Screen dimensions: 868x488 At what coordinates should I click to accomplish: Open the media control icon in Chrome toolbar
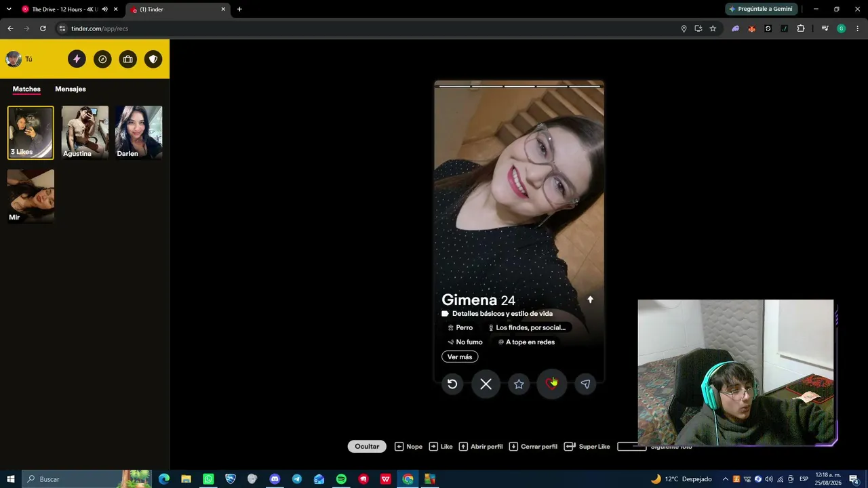[825, 28]
